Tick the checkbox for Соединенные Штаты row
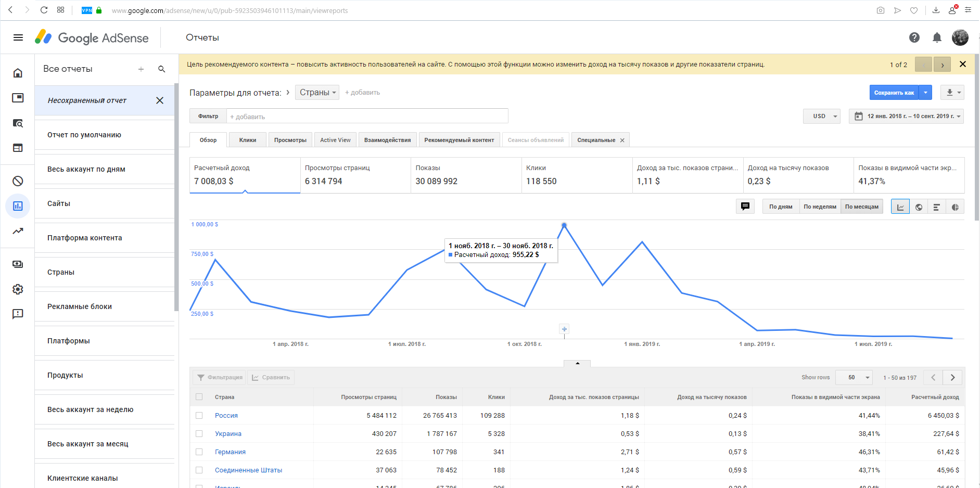Image resolution: width=980 pixels, height=488 pixels. (x=199, y=470)
